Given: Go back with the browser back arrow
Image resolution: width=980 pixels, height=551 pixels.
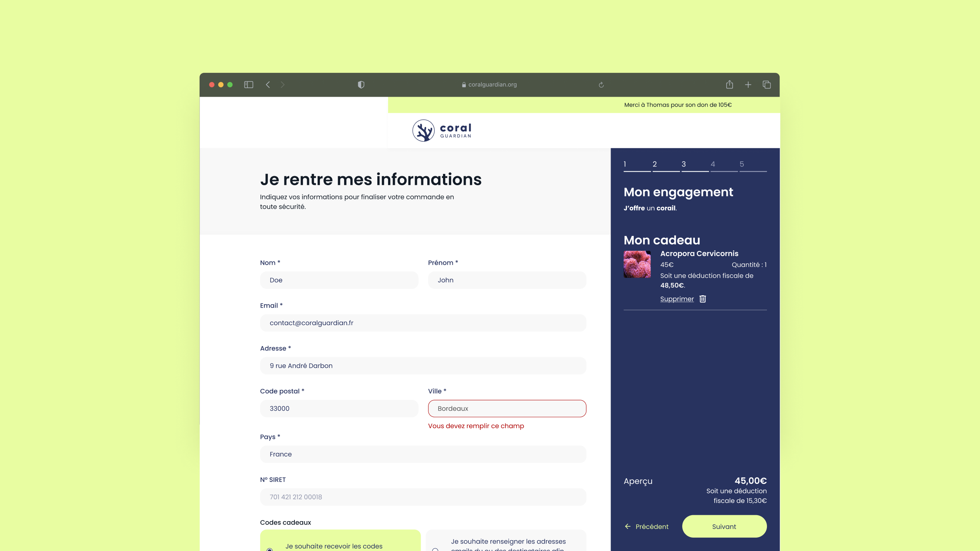Looking at the screenshot, I should (x=268, y=84).
